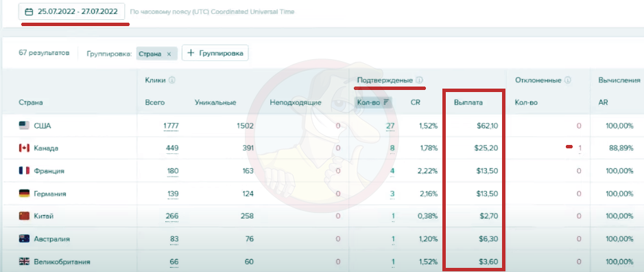Sort by Неподходящие column header

click(x=296, y=103)
